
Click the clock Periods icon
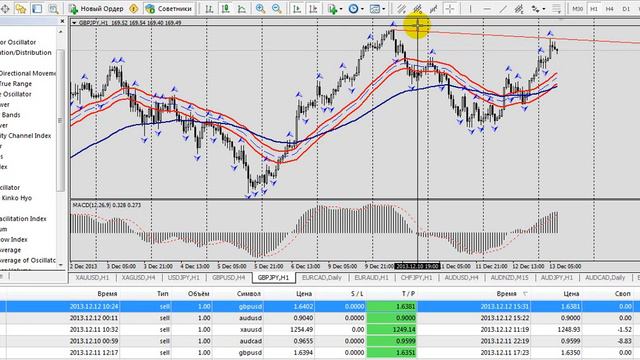[353, 9]
